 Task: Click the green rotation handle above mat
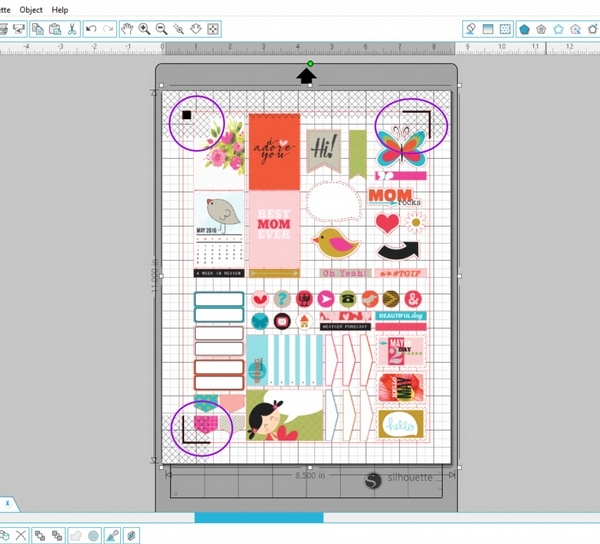310,64
